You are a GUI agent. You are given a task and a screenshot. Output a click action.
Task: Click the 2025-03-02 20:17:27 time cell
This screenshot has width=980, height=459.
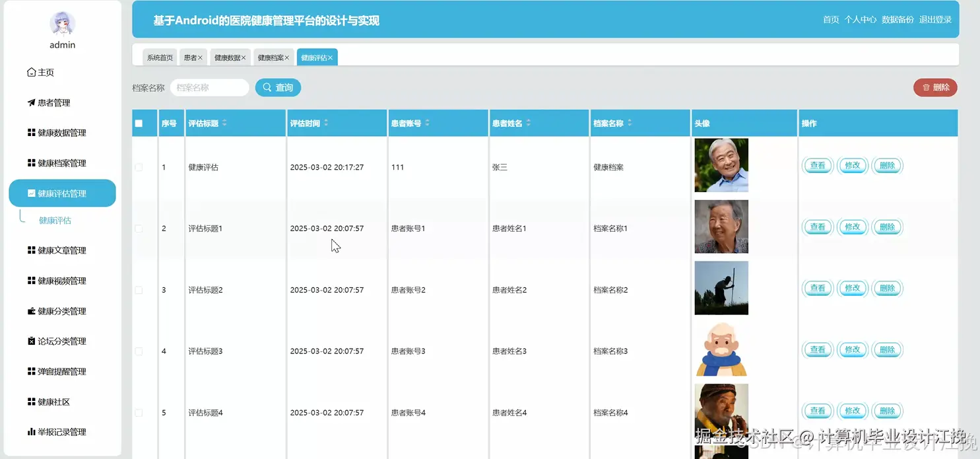(327, 168)
